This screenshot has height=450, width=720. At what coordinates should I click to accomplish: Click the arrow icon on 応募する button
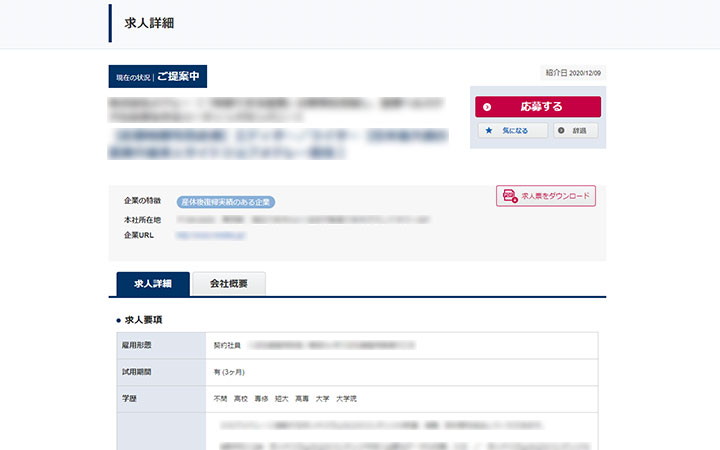pos(487,107)
